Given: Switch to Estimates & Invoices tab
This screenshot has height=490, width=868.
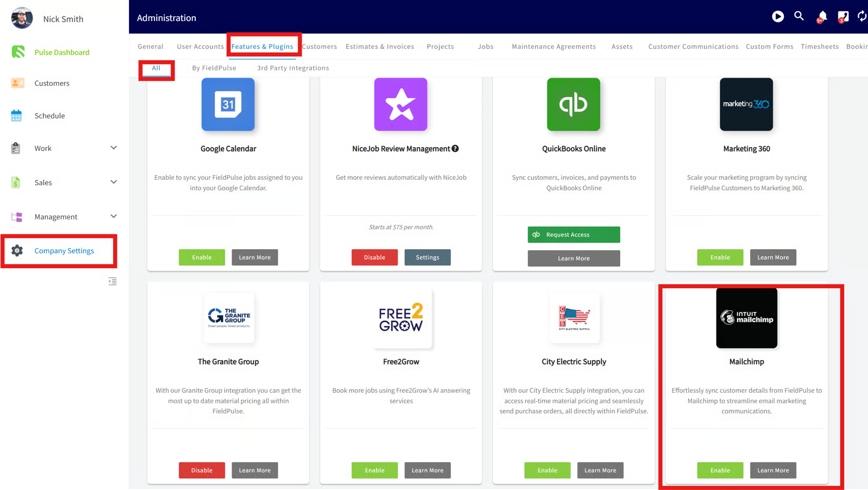Looking at the screenshot, I should [380, 46].
